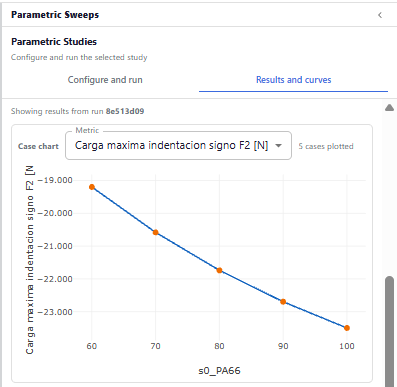Viewport: 397px width, 387px height.
Task: Click the s0_PA66 x-axis title
Action: 219,371
